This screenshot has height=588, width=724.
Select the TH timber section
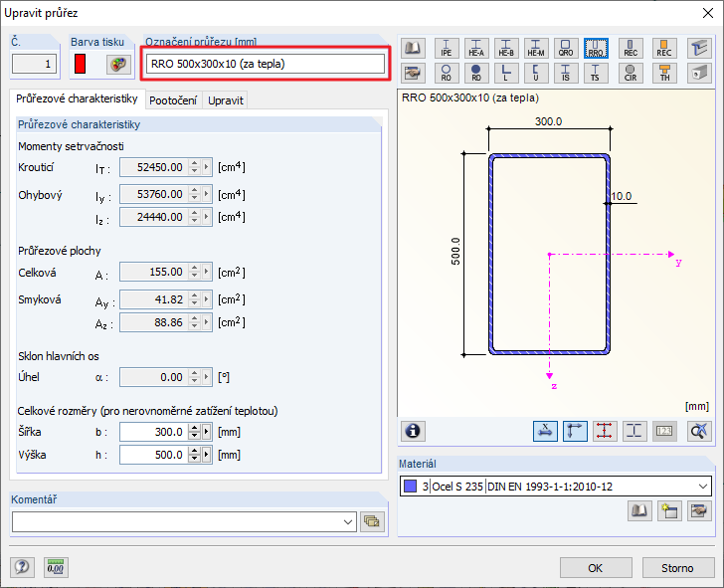tap(664, 73)
